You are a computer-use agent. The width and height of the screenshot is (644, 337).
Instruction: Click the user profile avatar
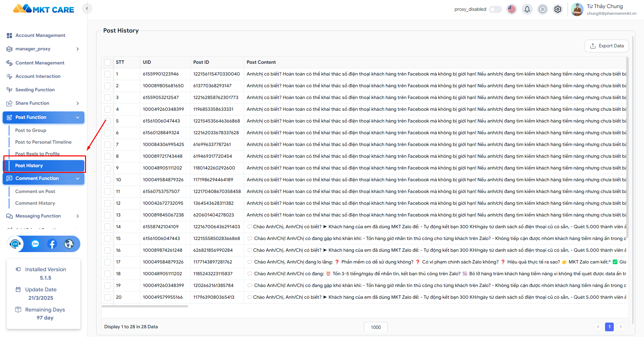point(577,9)
